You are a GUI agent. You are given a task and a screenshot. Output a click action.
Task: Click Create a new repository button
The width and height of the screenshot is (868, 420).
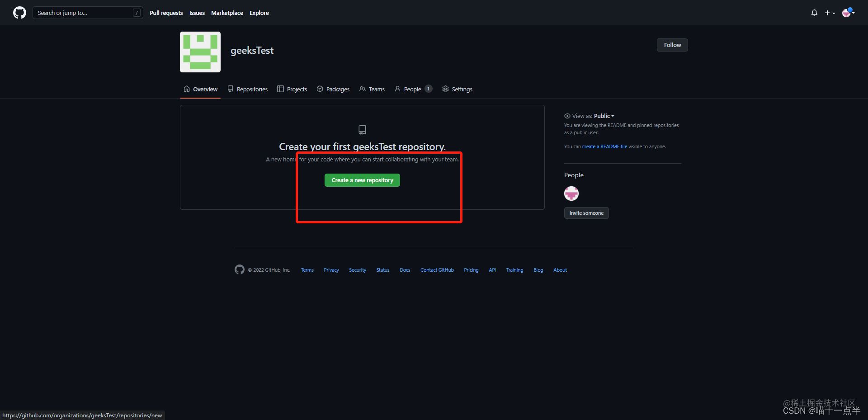[362, 180]
